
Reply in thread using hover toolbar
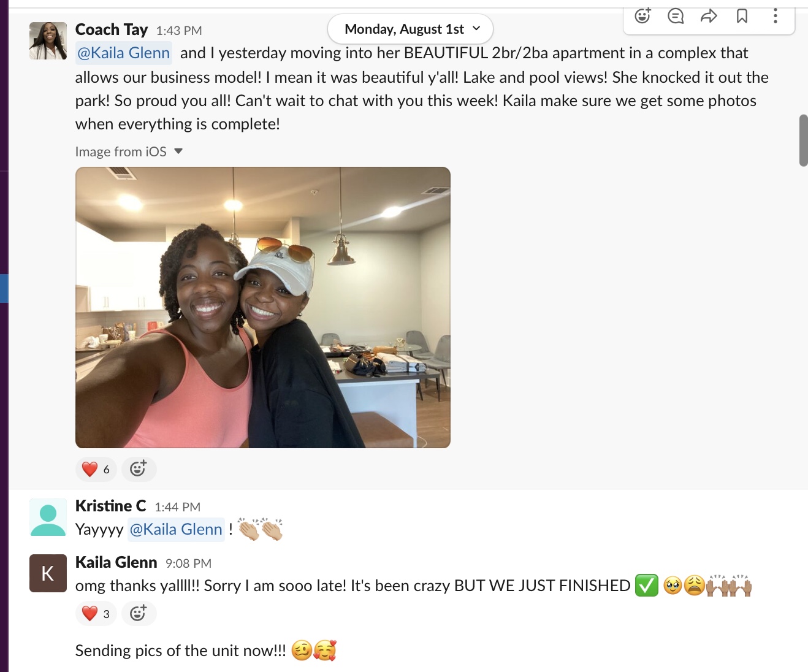676,16
